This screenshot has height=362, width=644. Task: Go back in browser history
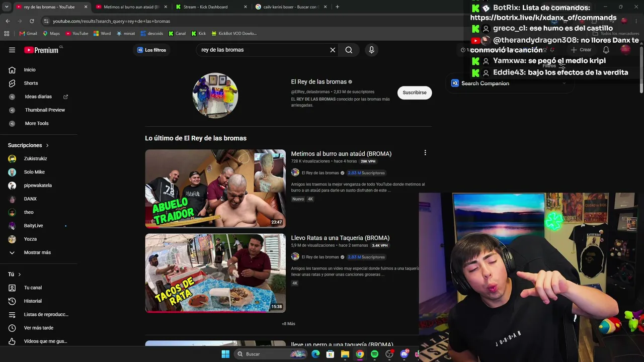click(x=8, y=21)
